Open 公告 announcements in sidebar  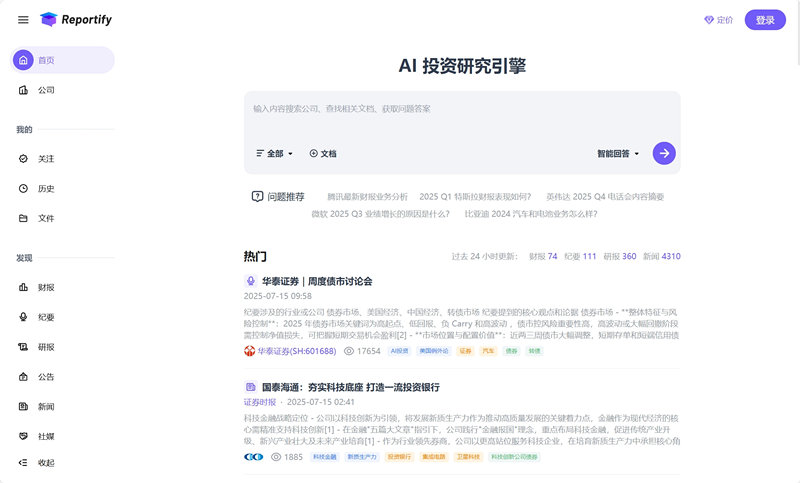tap(46, 377)
